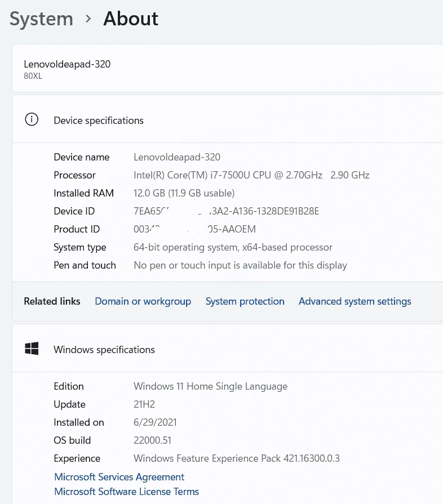Click the System type label

click(80, 247)
